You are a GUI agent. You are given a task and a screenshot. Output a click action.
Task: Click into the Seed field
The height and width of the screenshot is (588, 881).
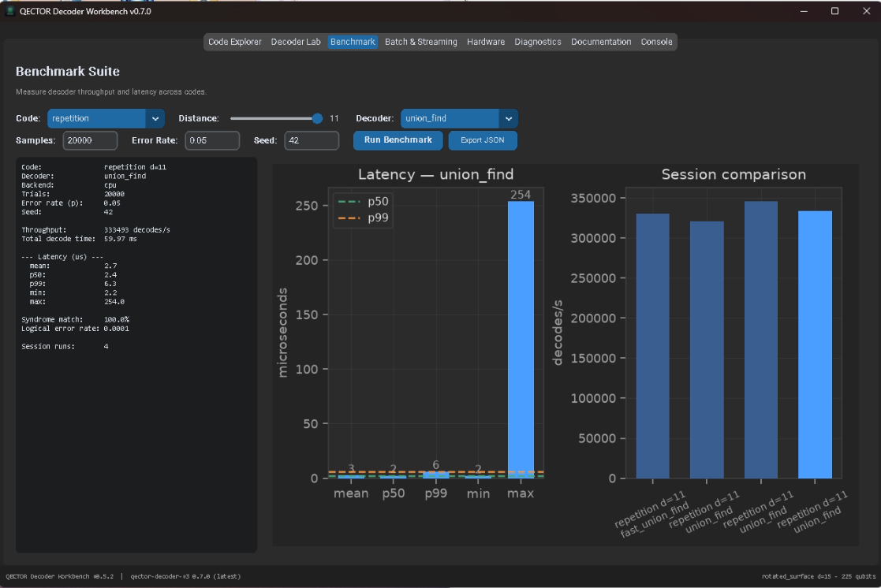coord(312,140)
